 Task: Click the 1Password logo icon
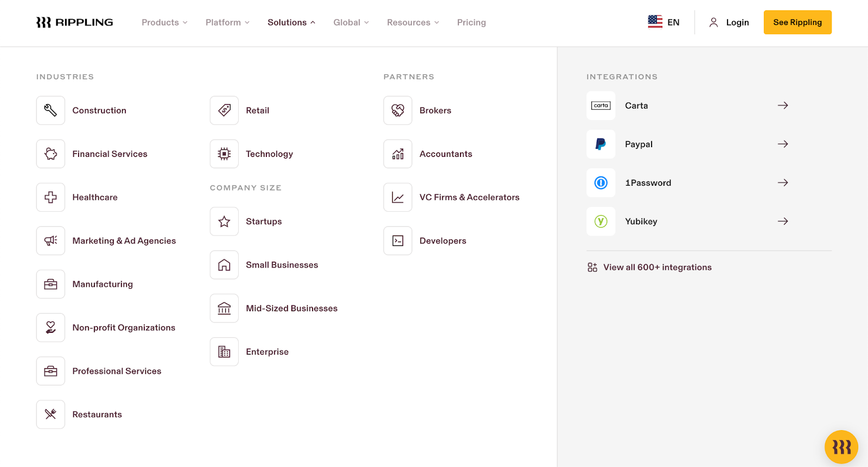pyautogui.click(x=601, y=182)
